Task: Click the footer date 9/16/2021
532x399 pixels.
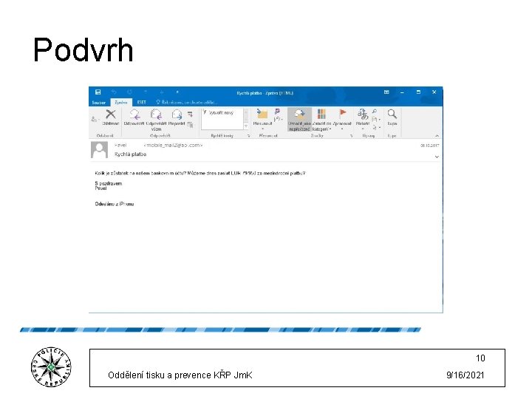Action: (x=465, y=375)
